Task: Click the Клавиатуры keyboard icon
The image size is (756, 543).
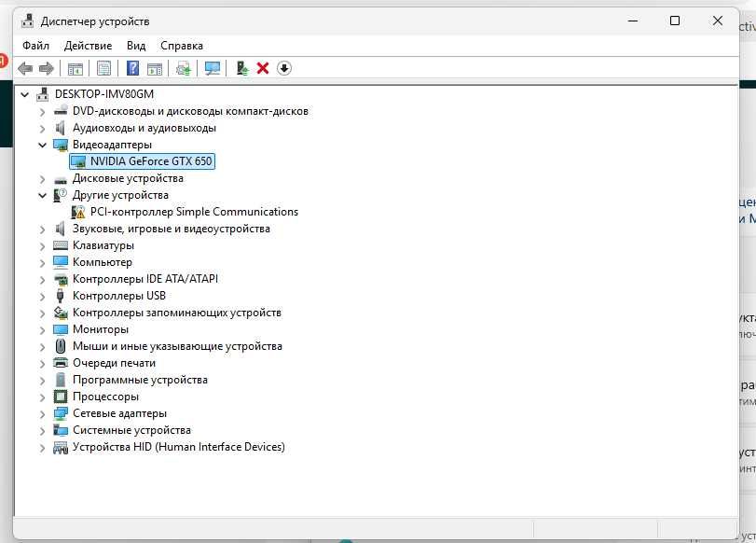Action: 61,245
